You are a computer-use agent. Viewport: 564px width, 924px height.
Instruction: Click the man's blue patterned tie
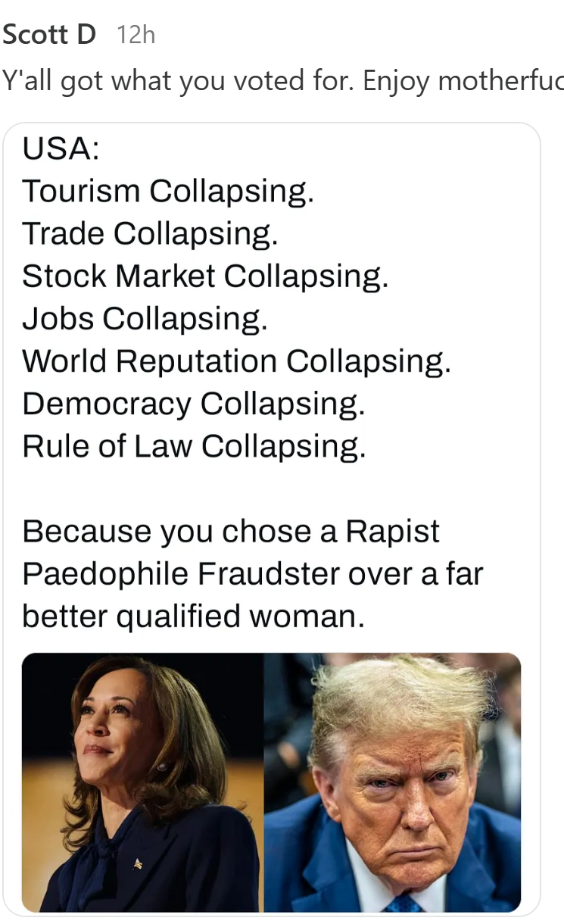point(403,903)
